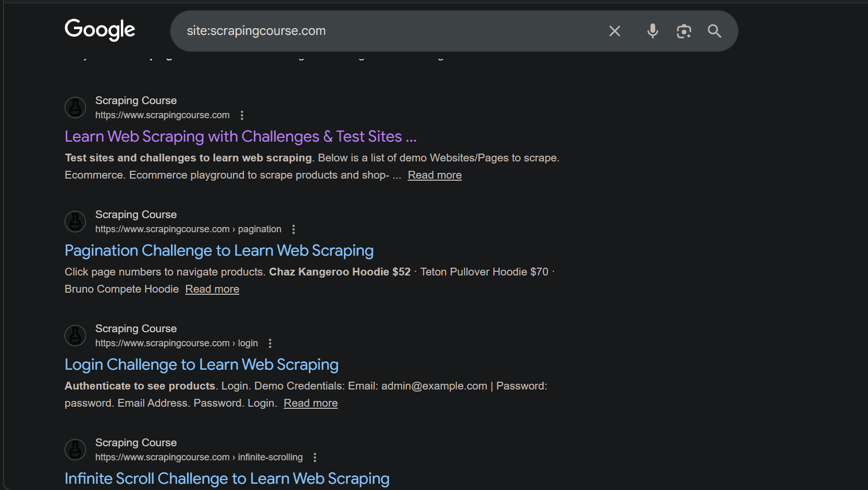Open 'Login Challenge to Learn Web Scraping' link
This screenshot has height=490, width=868.
point(202,365)
